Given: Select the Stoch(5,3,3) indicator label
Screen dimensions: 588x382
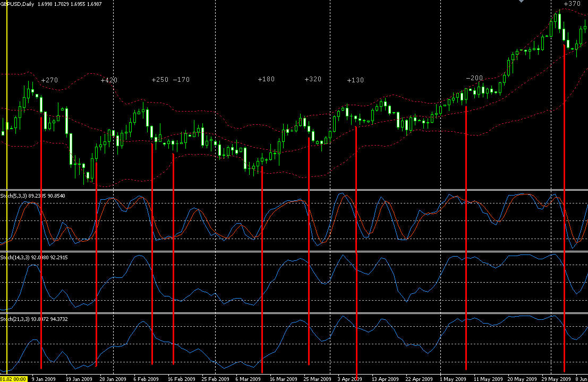Looking at the screenshot, I should [x=14, y=196].
